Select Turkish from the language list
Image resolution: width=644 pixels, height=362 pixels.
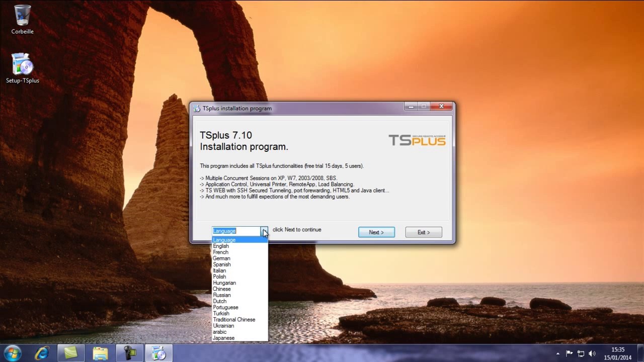(239, 313)
